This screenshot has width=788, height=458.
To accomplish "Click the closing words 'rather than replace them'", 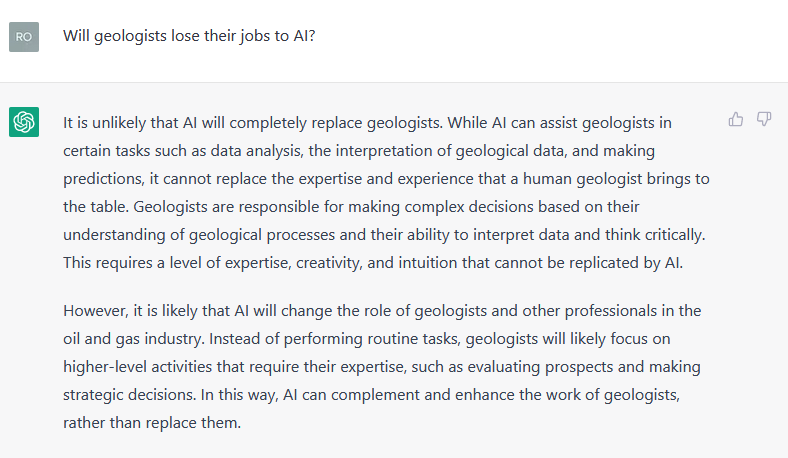I will coord(151,423).
